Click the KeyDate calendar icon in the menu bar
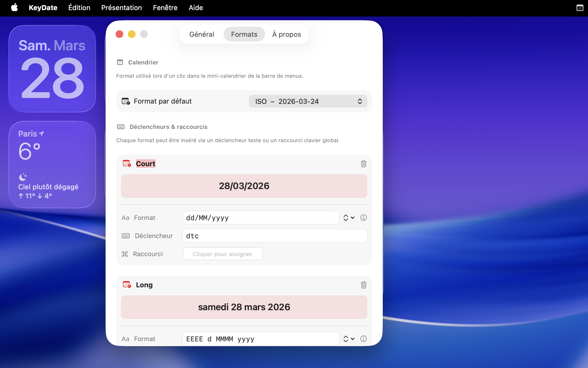 click(x=580, y=8)
